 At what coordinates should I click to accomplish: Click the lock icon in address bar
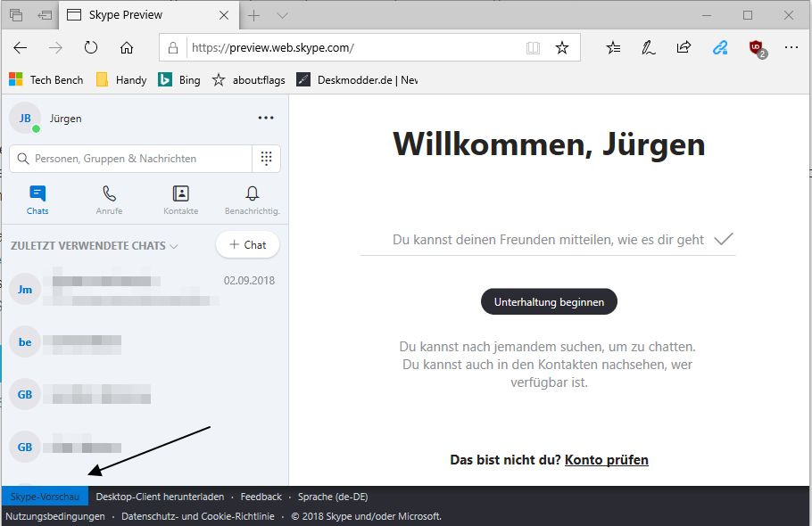click(173, 48)
